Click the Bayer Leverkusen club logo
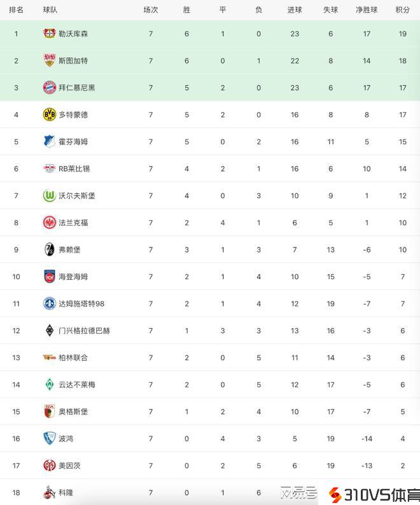The width and height of the screenshot is (420, 505). [x=50, y=34]
